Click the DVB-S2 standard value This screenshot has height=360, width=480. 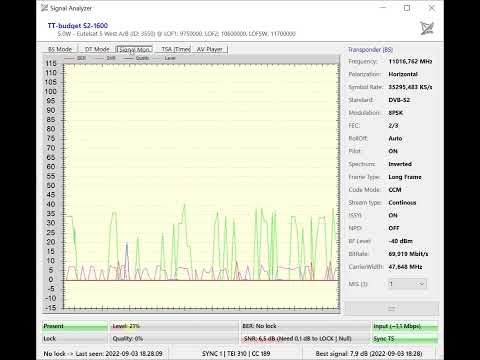(x=399, y=100)
